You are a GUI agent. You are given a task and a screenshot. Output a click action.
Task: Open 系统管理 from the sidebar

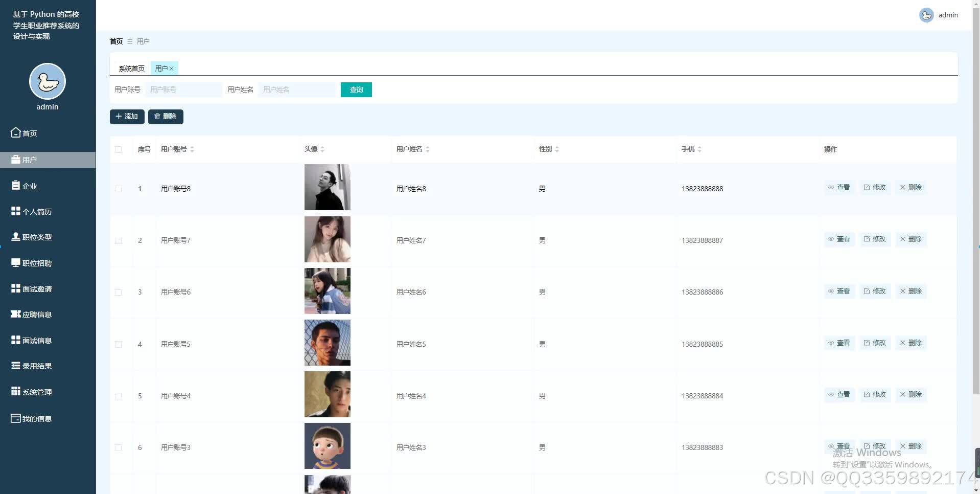click(36, 392)
